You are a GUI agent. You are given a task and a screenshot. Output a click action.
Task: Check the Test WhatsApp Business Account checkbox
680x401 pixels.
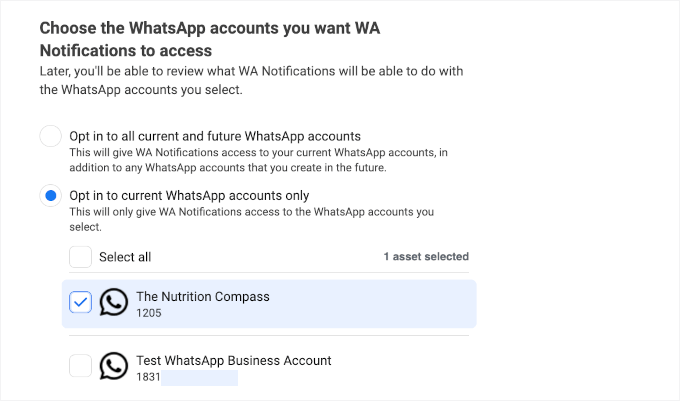pyautogui.click(x=80, y=366)
